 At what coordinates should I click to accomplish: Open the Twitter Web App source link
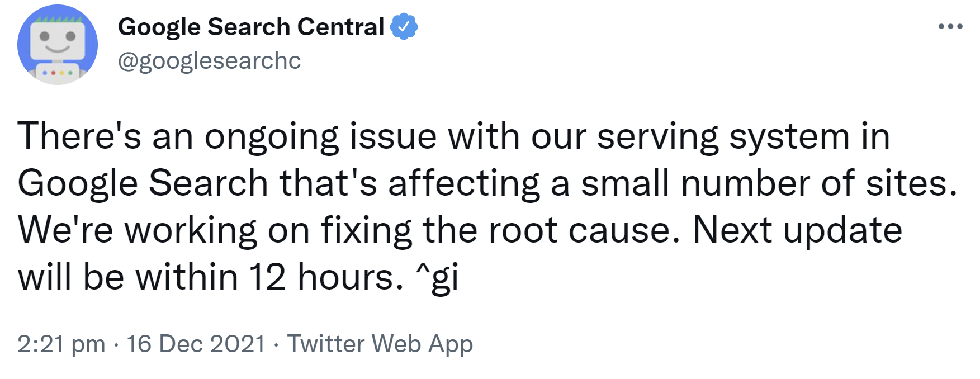[x=380, y=344]
